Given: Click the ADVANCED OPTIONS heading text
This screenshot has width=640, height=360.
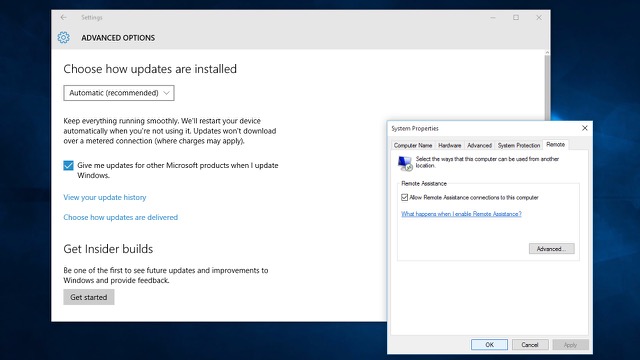Looking at the screenshot, I should coord(118,38).
